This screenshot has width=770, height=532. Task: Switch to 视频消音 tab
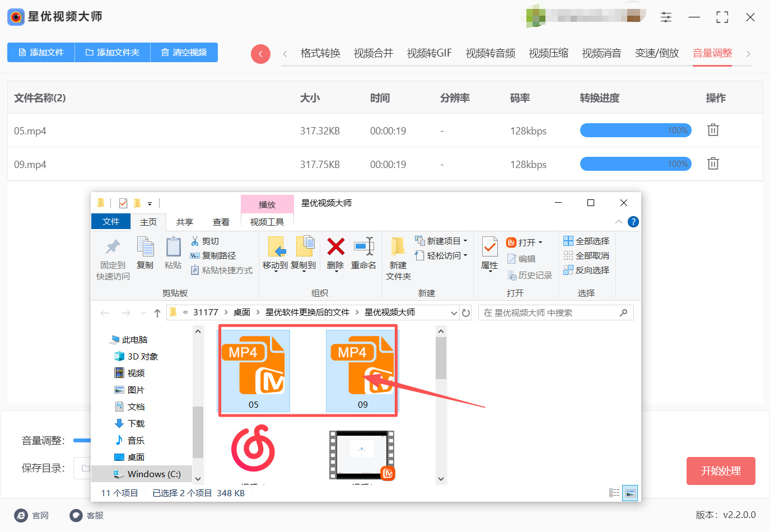point(602,53)
